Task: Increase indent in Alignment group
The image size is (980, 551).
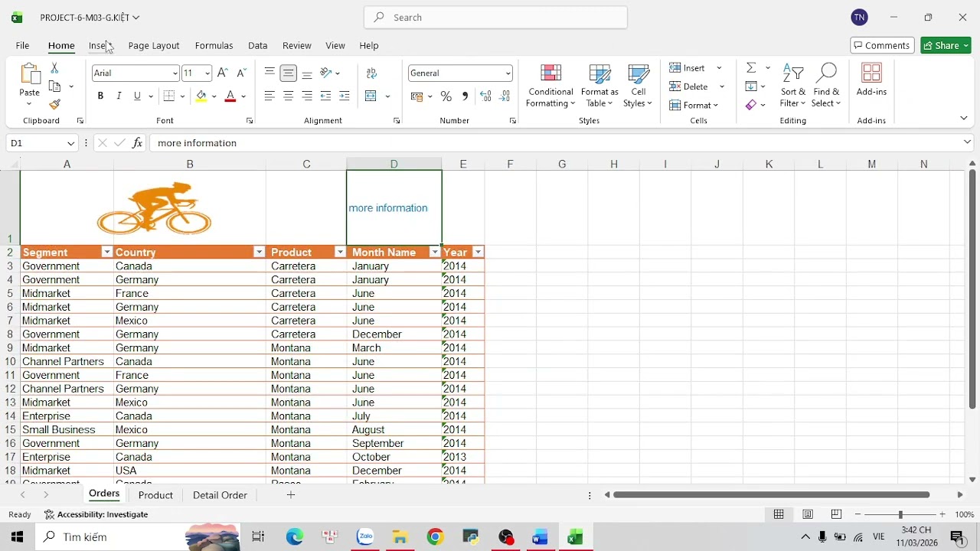Action: coord(345,96)
